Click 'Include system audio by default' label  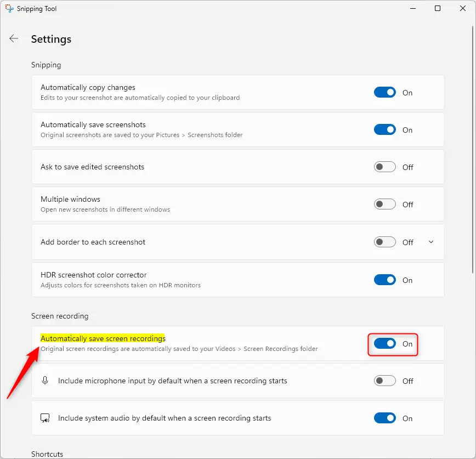(165, 418)
